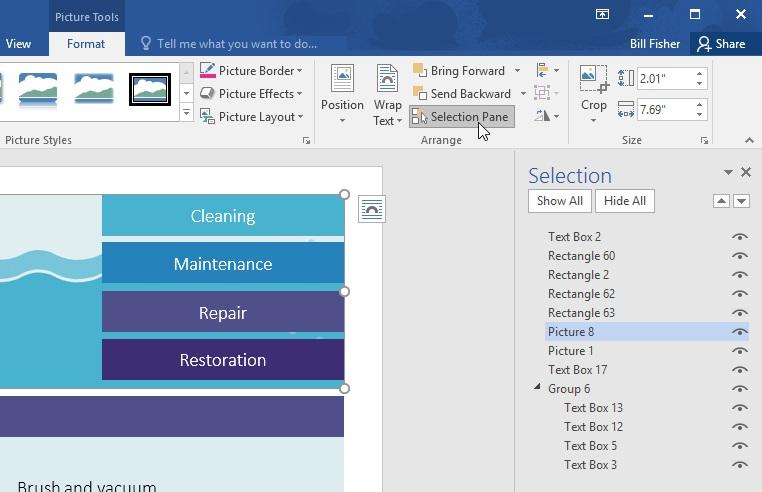Collapse the Group 6 tree node
Viewport: 762px width, 492px height.
[537, 387]
